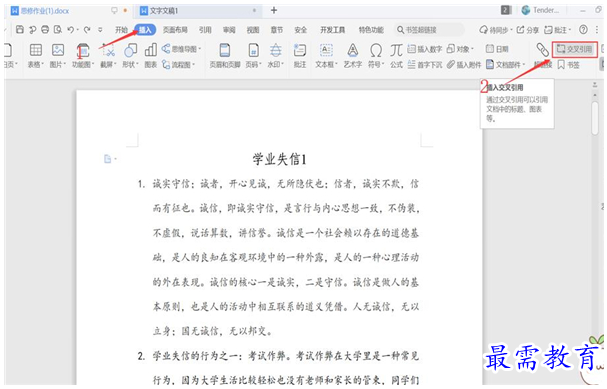Insert a chart with 图表 icon
607x389 pixels.
click(x=151, y=56)
